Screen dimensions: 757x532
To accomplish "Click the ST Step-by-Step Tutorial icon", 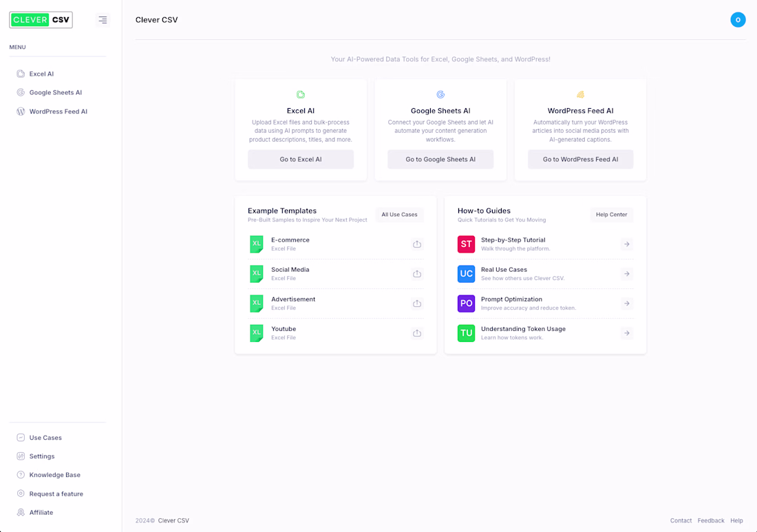I will pyautogui.click(x=466, y=244).
